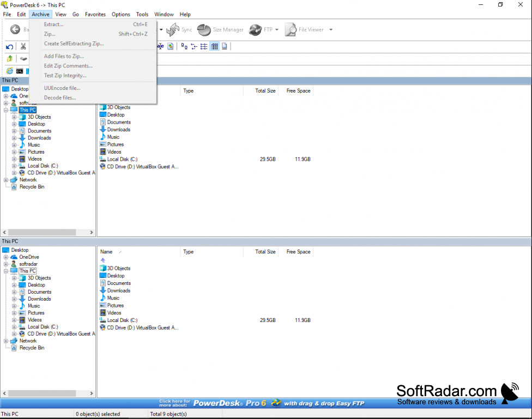
Task: Sort by Type column in upper pane
Action: click(x=211, y=90)
